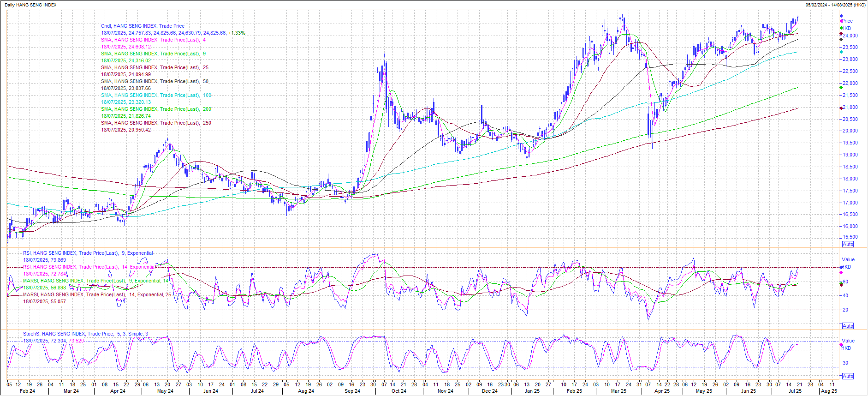This screenshot has height=396, width=868.
Task: Select 'RSI ... 9, Exponential' legend label
Action: pos(88,253)
